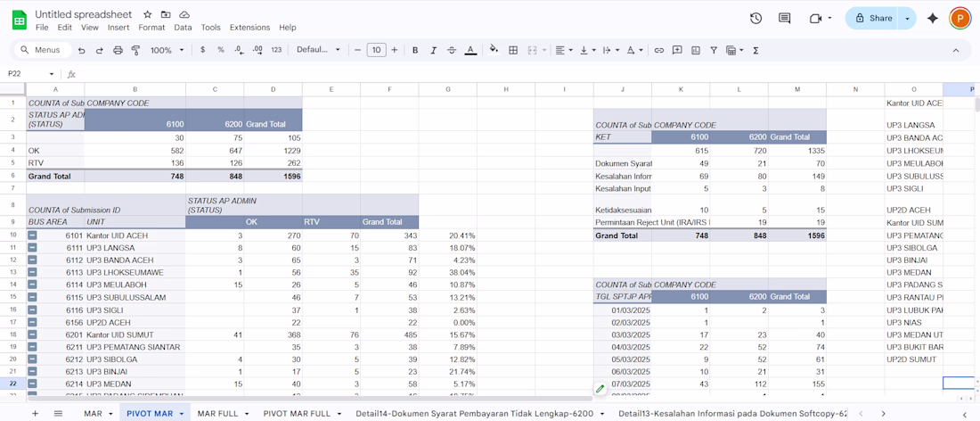Toggle bold formatting
This screenshot has height=421, width=980.
click(x=415, y=51)
